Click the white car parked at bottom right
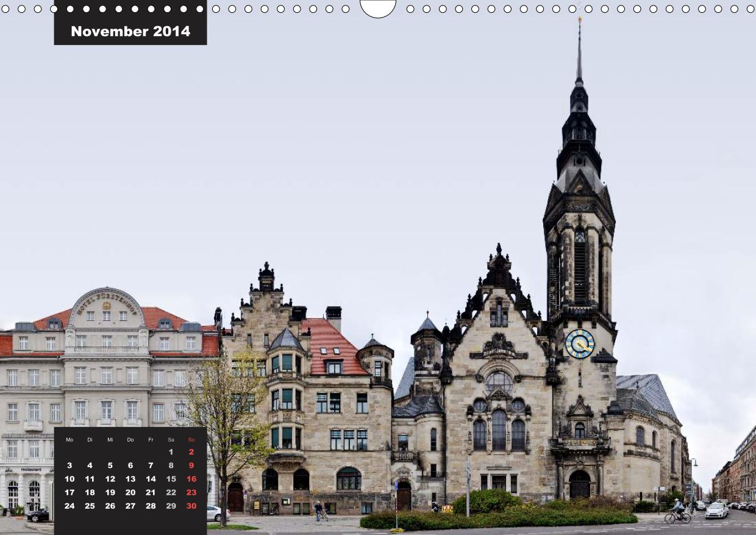Image resolution: width=756 pixels, height=535 pixels. pos(715,511)
